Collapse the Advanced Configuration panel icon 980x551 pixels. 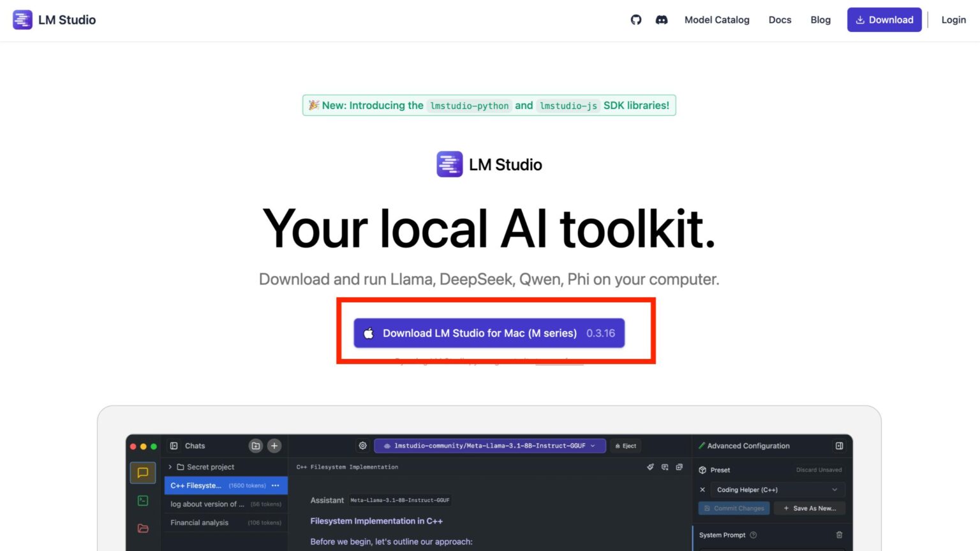(839, 446)
